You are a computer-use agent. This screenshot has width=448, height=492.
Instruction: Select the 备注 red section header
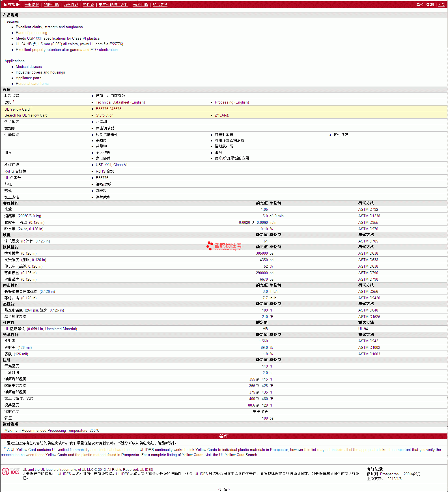tap(224, 436)
